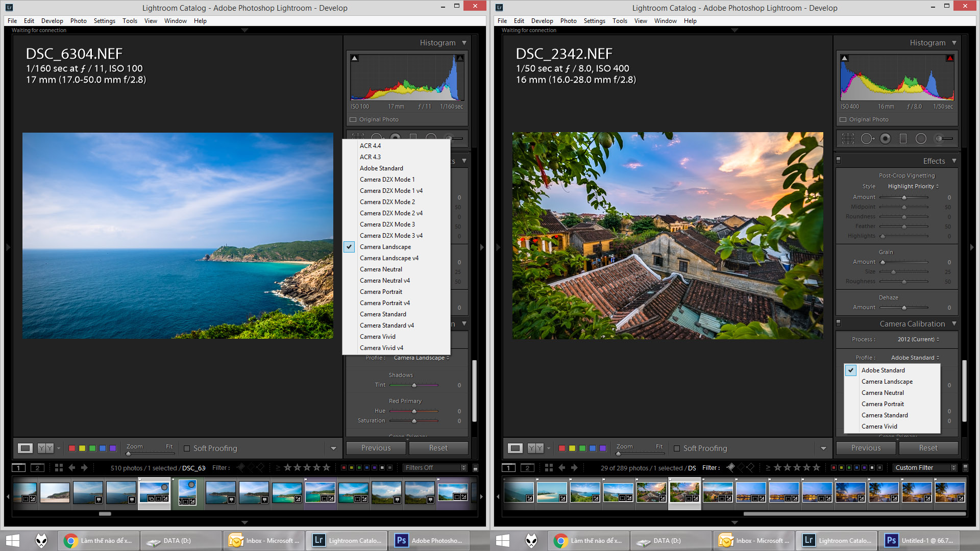Switch to Loupe view in right window toolbar
The image size is (980, 551).
click(516, 448)
